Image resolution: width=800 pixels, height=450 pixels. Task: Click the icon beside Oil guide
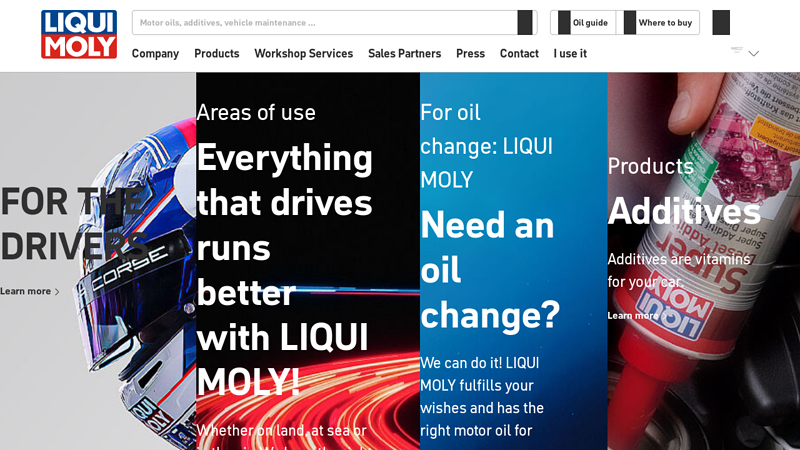coord(564,22)
